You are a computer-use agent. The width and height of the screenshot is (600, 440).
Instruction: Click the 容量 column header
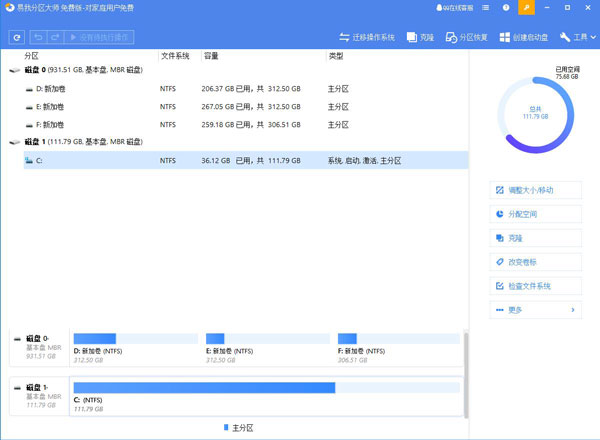click(211, 56)
